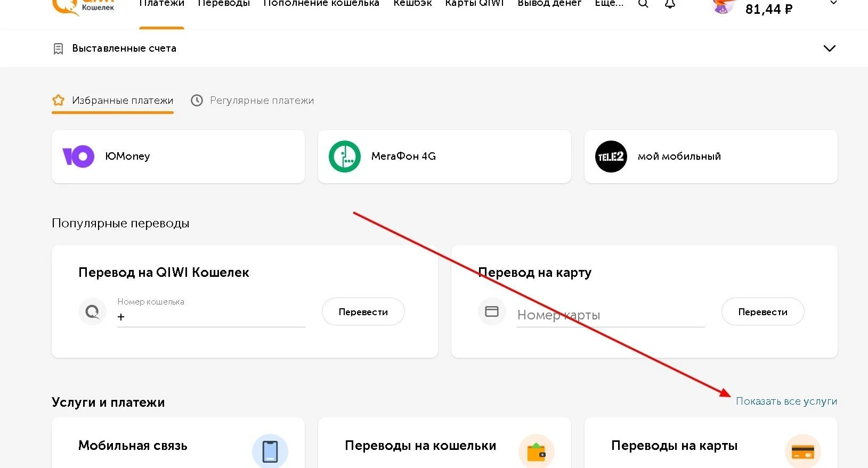Open the Кешбэк navigation item
The height and width of the screenshot is (468, 868).
point(412,3)
